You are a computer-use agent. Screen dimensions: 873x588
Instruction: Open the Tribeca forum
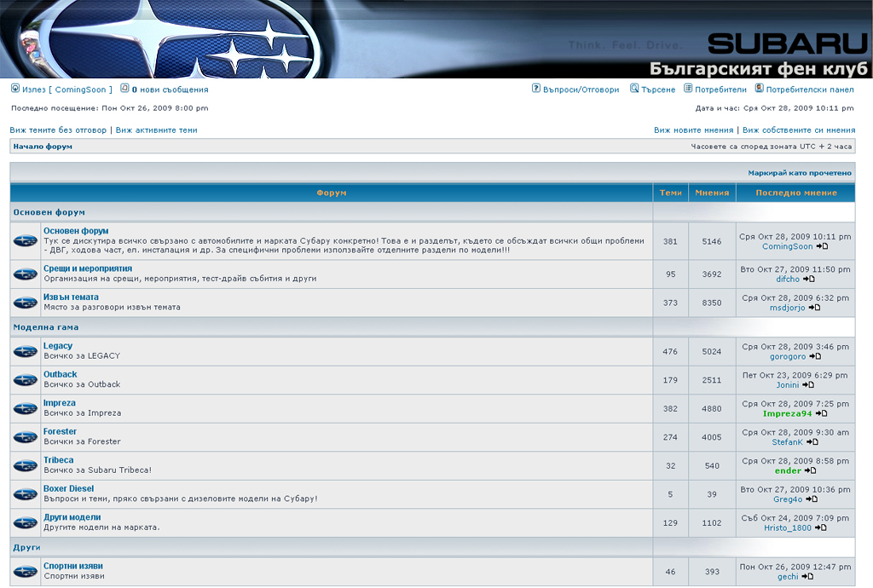(59, 460)
